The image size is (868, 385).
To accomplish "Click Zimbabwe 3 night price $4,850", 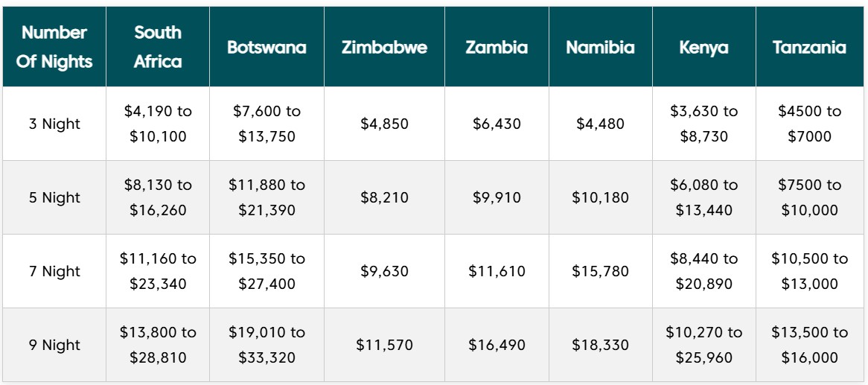I will pos(384,124).
